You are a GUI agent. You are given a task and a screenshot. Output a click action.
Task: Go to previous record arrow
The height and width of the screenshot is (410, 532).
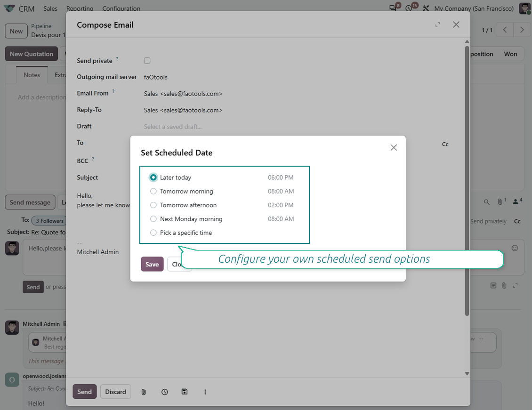(505, 30)
